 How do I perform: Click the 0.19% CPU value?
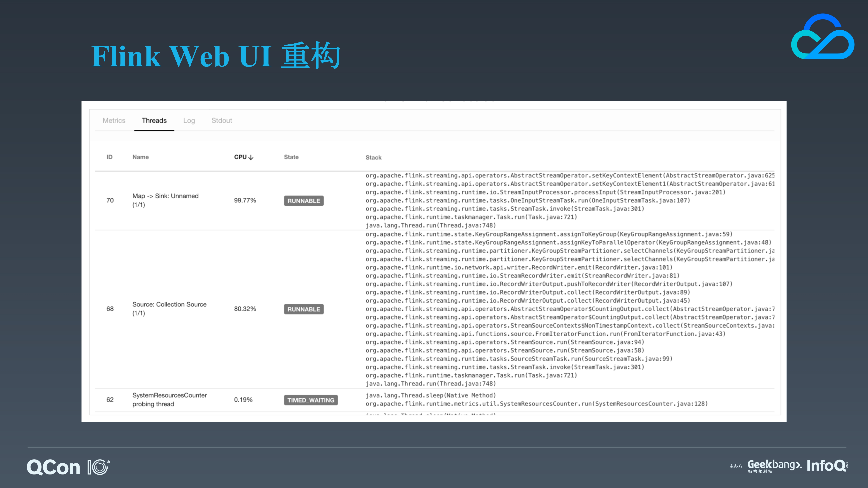[243, 400]
